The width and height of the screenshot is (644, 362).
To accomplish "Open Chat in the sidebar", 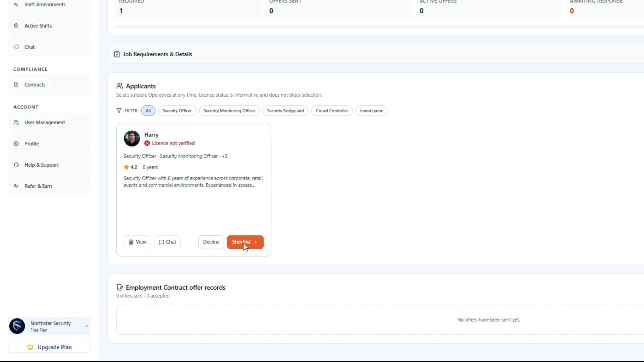I will (49, 47).
